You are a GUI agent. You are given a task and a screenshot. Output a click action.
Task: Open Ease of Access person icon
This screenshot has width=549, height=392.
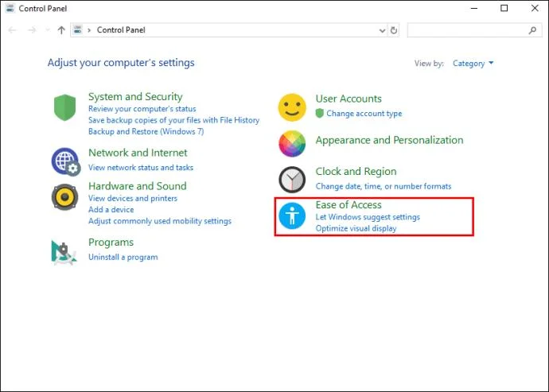(x=292, y=215)
